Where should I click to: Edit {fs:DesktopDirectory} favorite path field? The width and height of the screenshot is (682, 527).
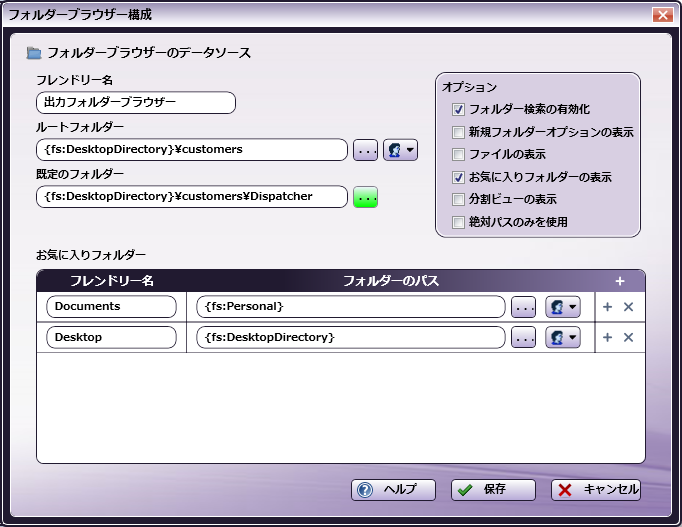(351, 337)
